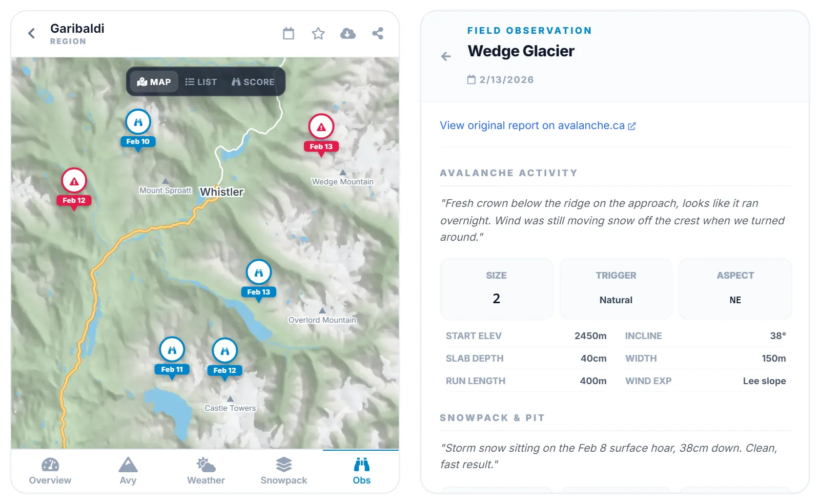Download region for offline use
The height and width of the screenshot is (504, 820).
coord(348,34)
